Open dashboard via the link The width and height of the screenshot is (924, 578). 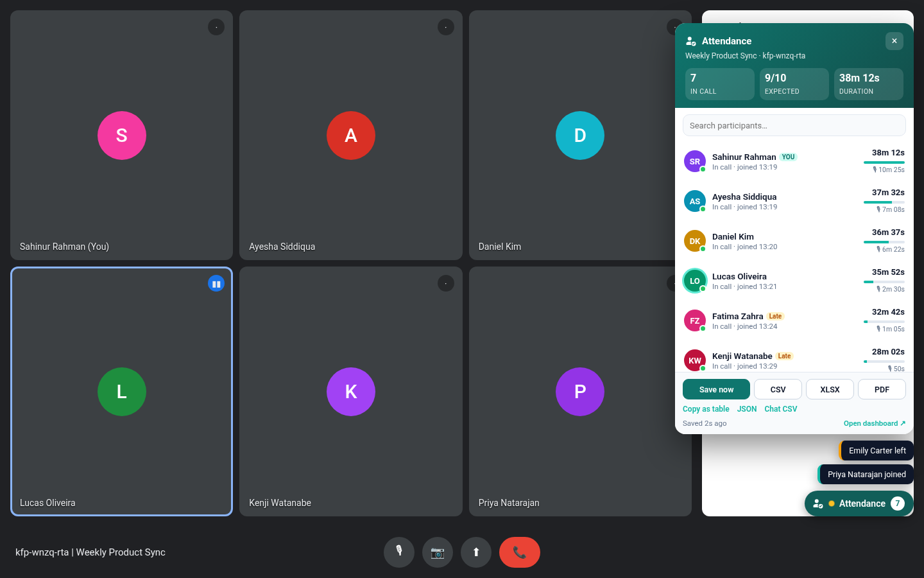[875, 423]
